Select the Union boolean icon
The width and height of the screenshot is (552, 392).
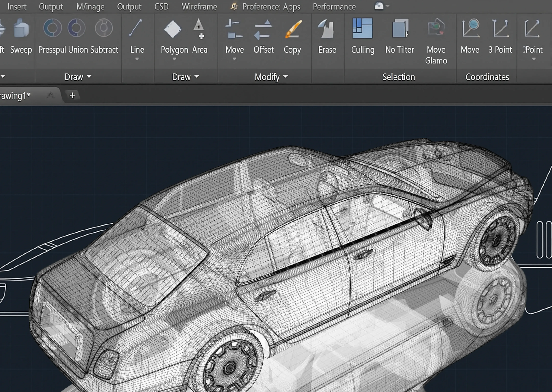point(77,28)
